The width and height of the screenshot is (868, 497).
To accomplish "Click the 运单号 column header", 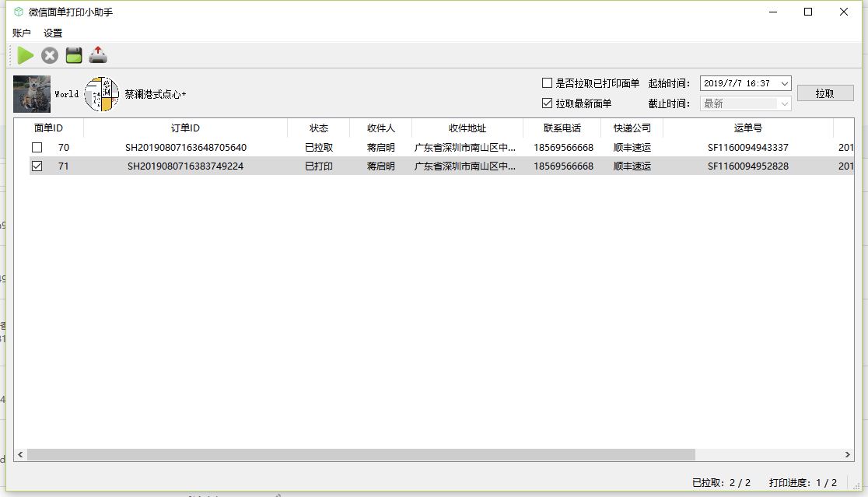I will click(748, 128).
